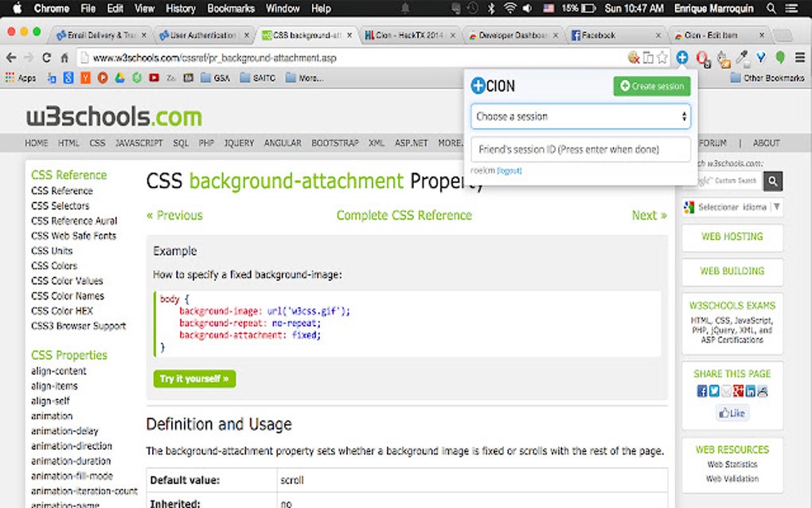This screenshot has height=508, width=812.
Task: Open Google Drive from the bookmarks bar
Action: click(x=120, y=78)
